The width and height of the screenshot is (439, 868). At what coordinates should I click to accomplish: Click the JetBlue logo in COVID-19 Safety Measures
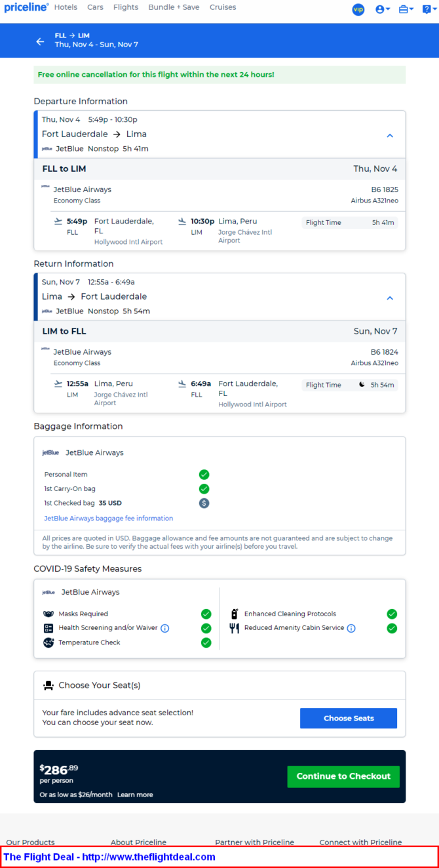click(48, 592)
